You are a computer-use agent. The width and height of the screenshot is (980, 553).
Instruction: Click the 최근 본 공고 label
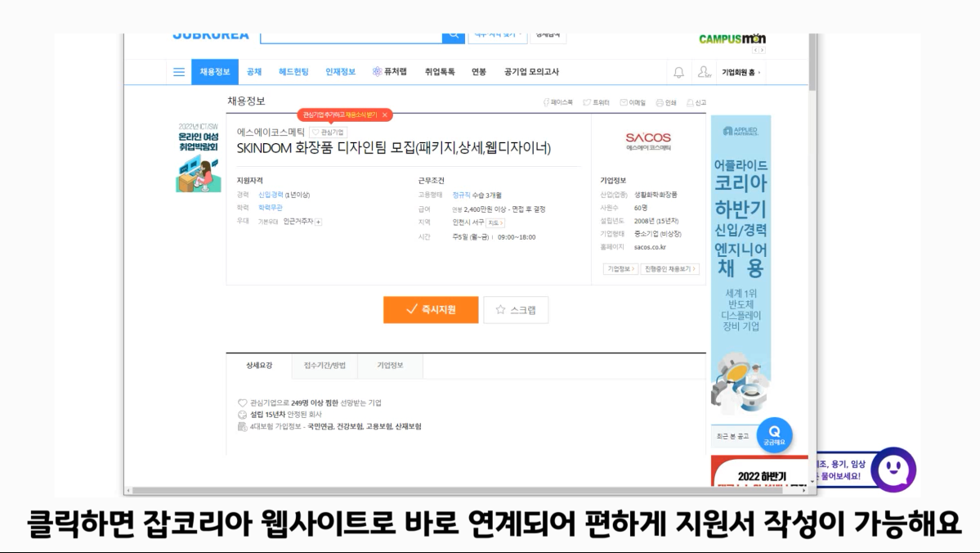pos(732,436)
